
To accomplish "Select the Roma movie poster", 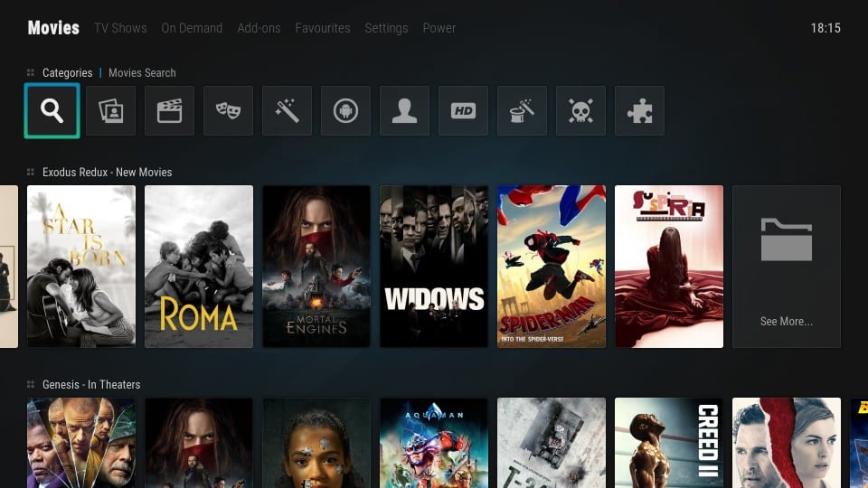I will coord(199,267).
